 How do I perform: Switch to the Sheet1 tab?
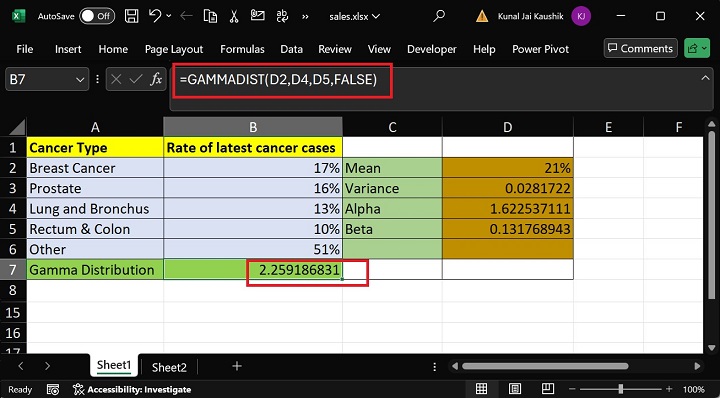[114, 365]
